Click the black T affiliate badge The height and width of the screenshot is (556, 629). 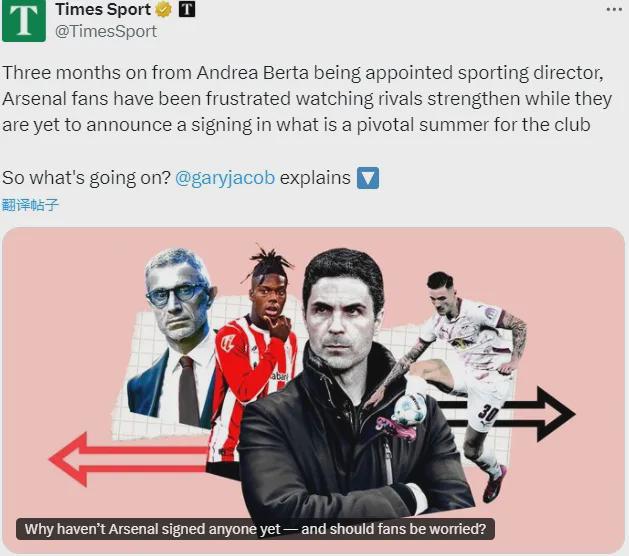point(187,9)
